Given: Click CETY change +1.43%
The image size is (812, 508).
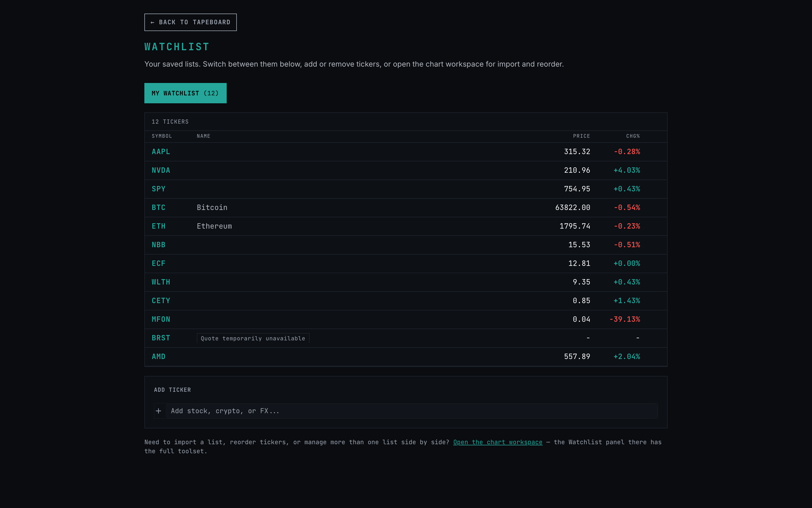Looking at the screenshot, I should point(627,301).
